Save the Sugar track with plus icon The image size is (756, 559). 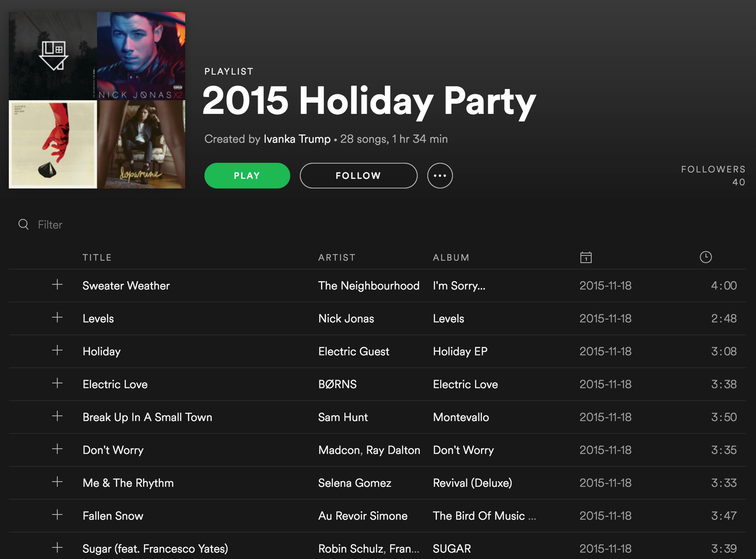pyautogui.click(x=57, y=548)
